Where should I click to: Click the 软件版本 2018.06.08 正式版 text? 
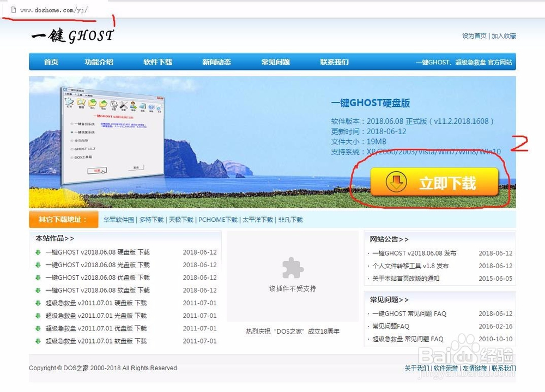click(x=412, y=122)
